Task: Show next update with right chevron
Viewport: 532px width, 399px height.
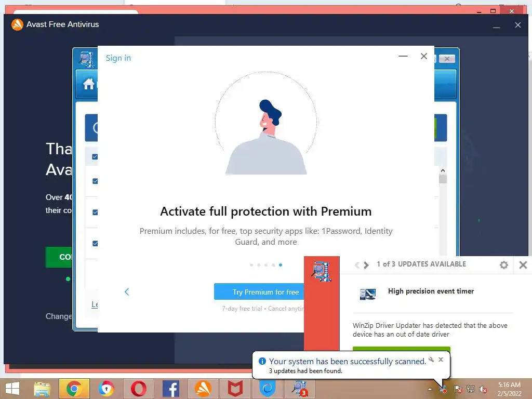Action: point(366,265)
